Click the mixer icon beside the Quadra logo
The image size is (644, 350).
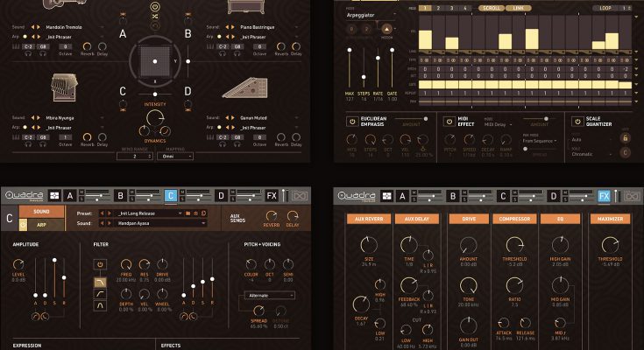pyautogui.click(x=53, y=196)
